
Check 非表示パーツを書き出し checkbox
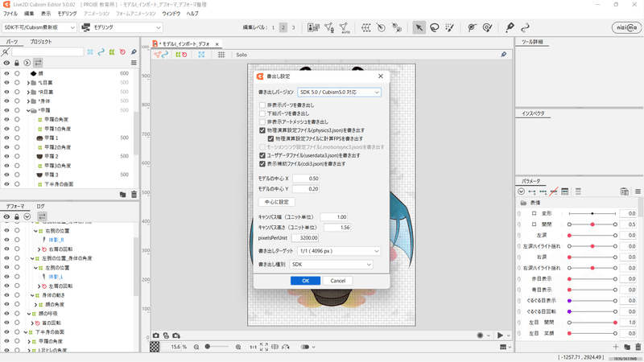[262, 105]
